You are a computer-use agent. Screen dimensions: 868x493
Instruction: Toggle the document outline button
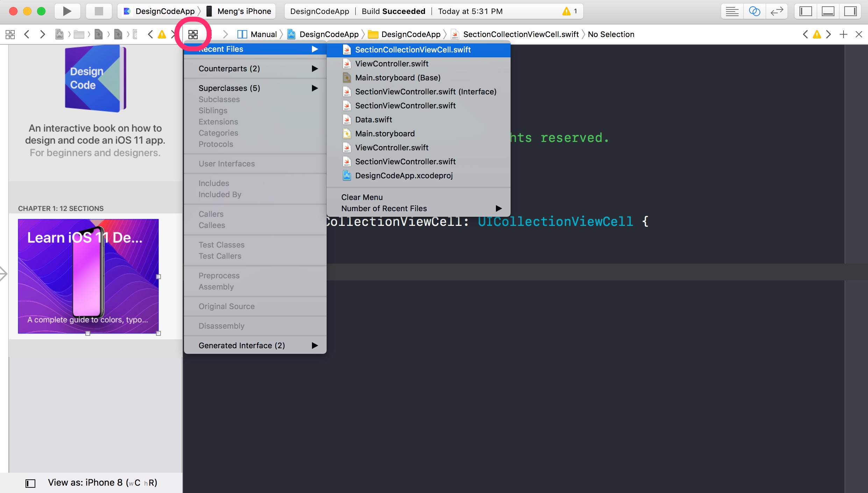[x=30, y=483]
